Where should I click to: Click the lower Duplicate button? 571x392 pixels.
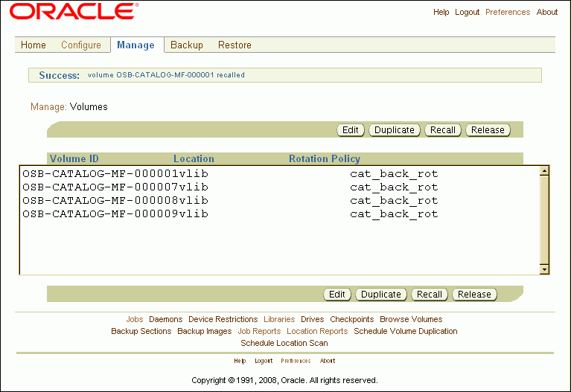click(381, 294)
